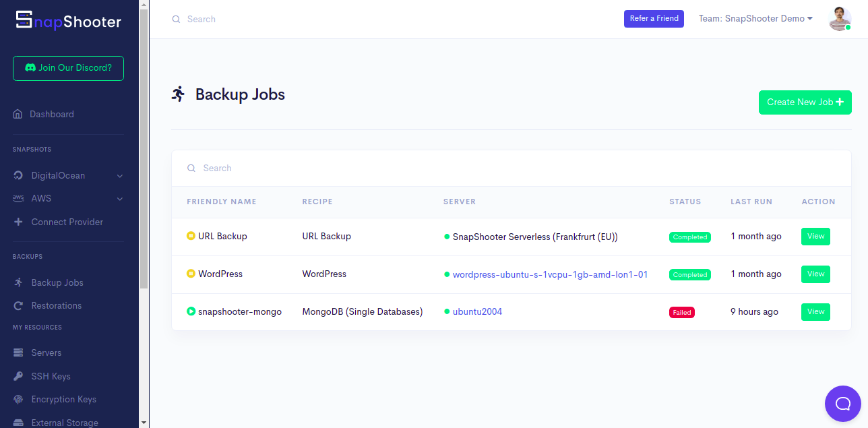Click the FRIENDLY NAME column header

tap(222, 202)
